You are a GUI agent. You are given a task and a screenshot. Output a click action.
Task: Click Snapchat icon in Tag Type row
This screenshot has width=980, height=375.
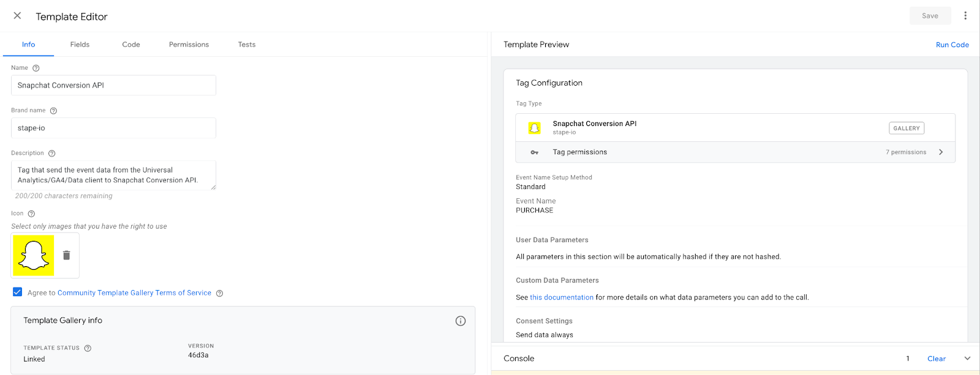[535, 128]
